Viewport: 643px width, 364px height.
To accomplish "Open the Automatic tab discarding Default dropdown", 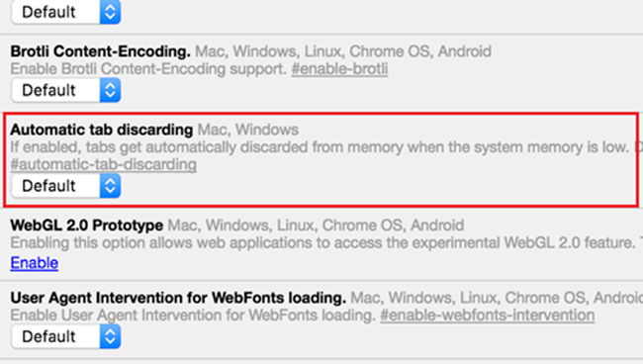I will 65,186.
